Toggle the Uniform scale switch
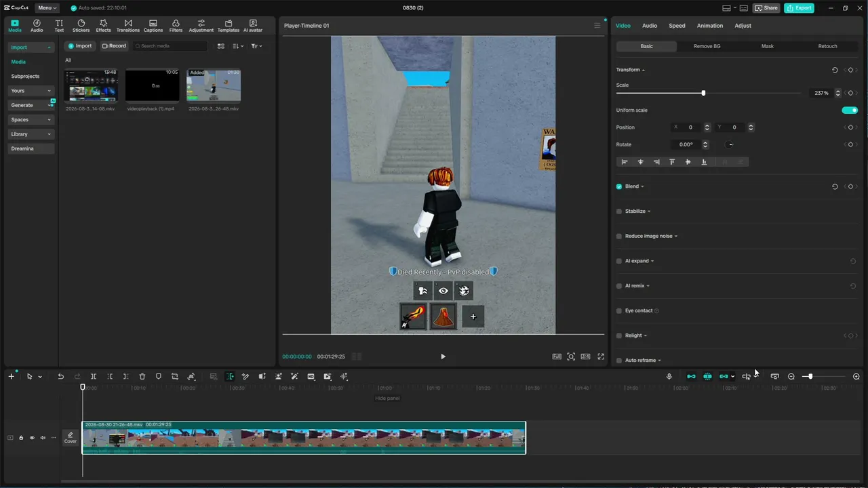Screen dimensions: 868x488 (850, 110)
